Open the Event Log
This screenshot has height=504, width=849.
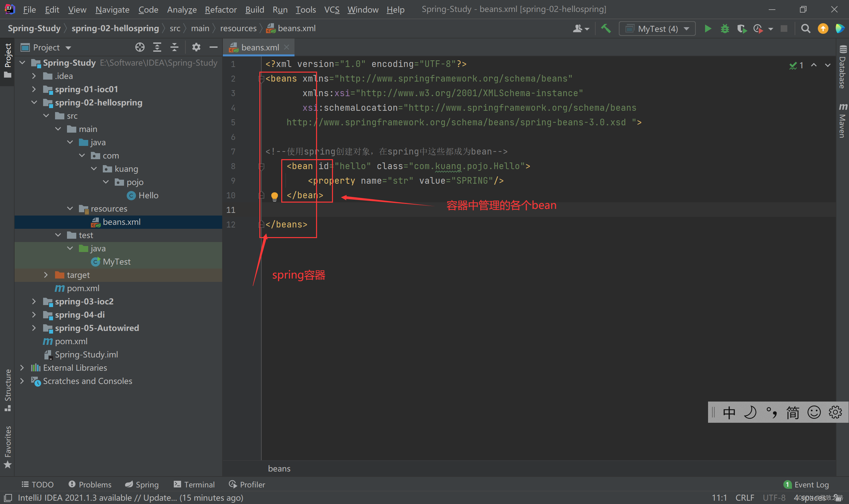click(x=806, y=484)
